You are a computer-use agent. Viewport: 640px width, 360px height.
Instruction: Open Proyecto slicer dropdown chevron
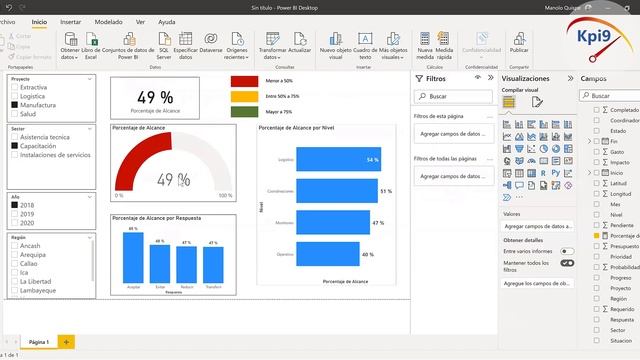click(90, 79)
